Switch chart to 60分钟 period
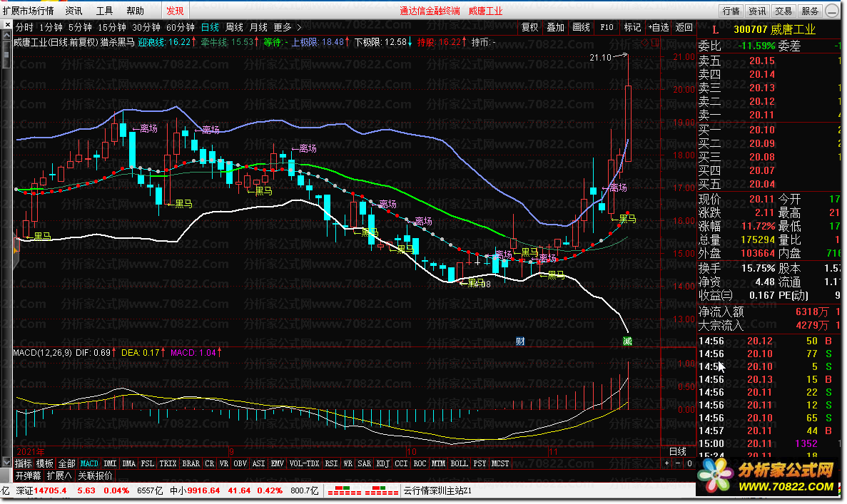Screen dimensions: 847x504 pyautogui.click(x=181, y=27)
